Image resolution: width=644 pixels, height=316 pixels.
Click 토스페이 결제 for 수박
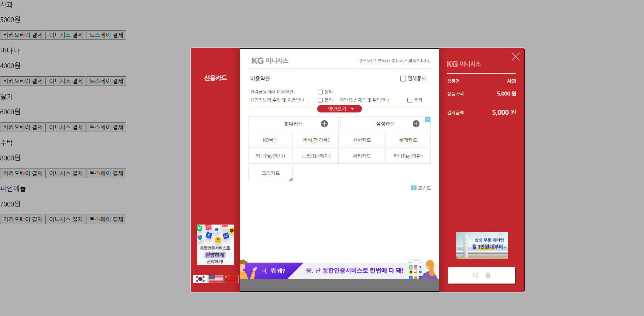click(106, 173)
